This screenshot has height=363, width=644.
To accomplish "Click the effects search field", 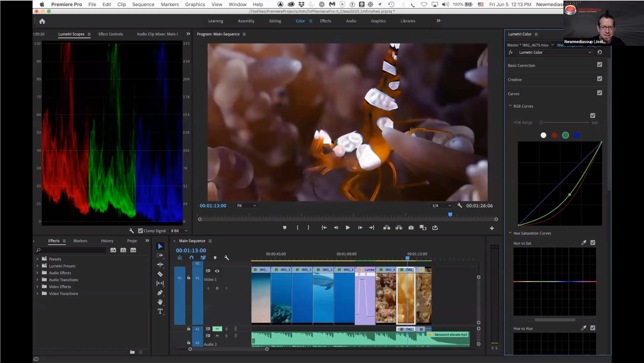I will coord(71,250).
